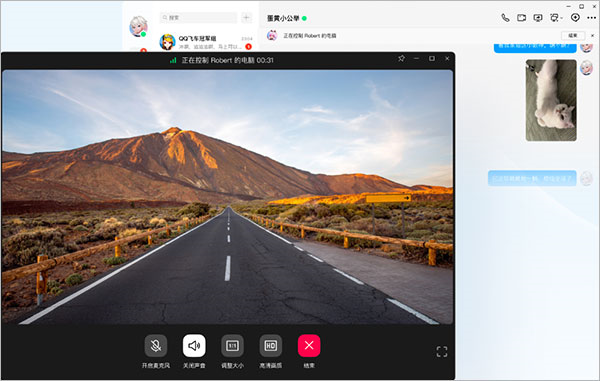600x381 pixels.
Task: Pin the remote control window on top
Action: click(401, 59)
